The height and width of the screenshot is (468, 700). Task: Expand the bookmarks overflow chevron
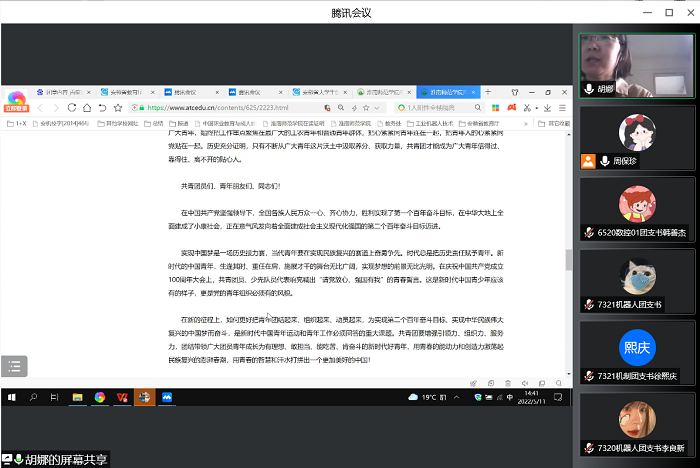(x=526, y=123)
